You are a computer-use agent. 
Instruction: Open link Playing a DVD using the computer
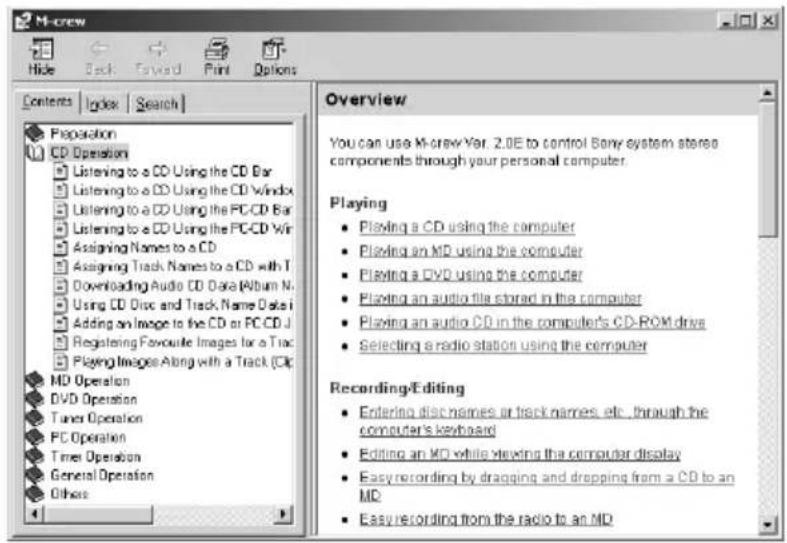click(471, 275)
